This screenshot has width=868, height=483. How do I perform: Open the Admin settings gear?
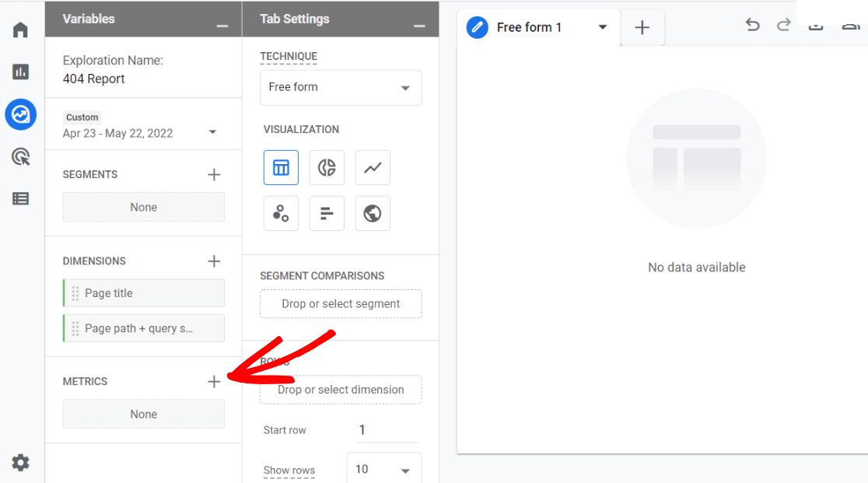(20, 462)
